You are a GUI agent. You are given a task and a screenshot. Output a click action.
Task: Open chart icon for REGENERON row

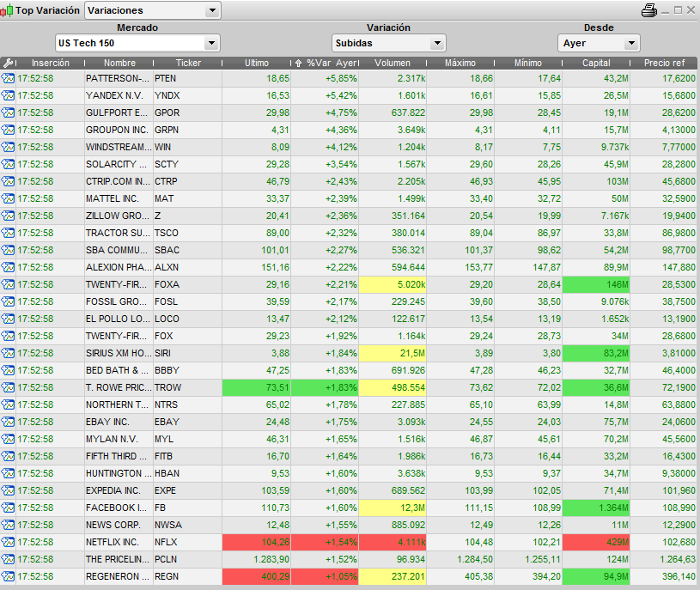pyautogui.click(x=8, y=576)
